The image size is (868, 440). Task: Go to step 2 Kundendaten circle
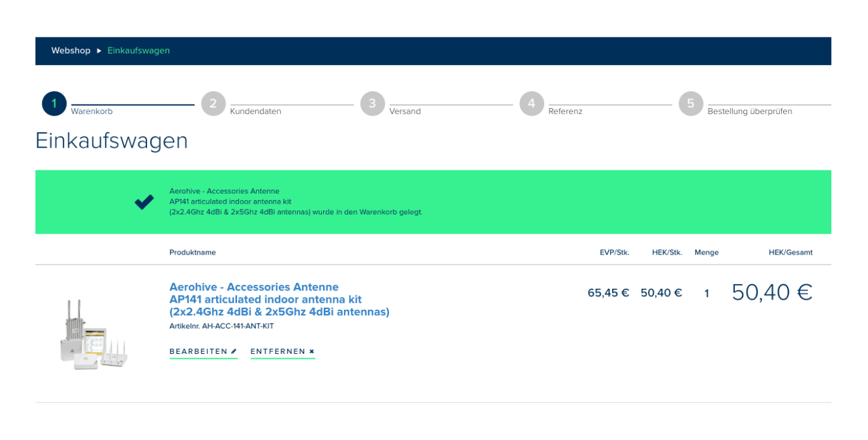coord(214,104)
